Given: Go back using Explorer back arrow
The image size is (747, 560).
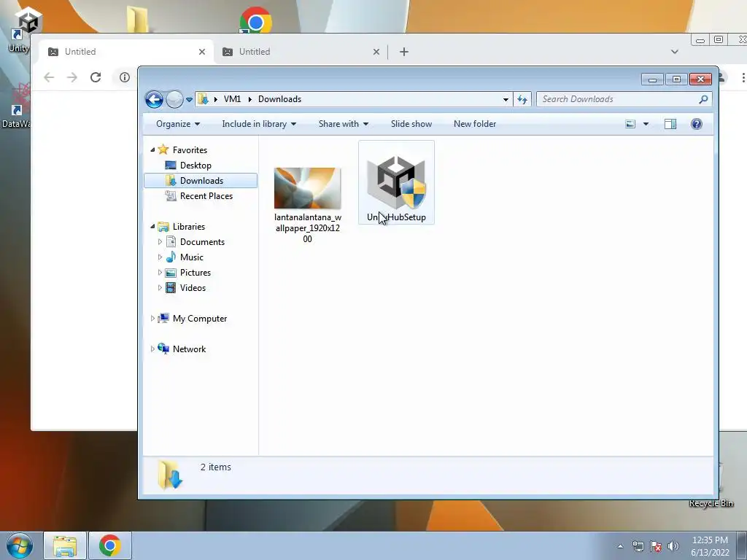Looking at the screenshot, I should coord(154,99).
